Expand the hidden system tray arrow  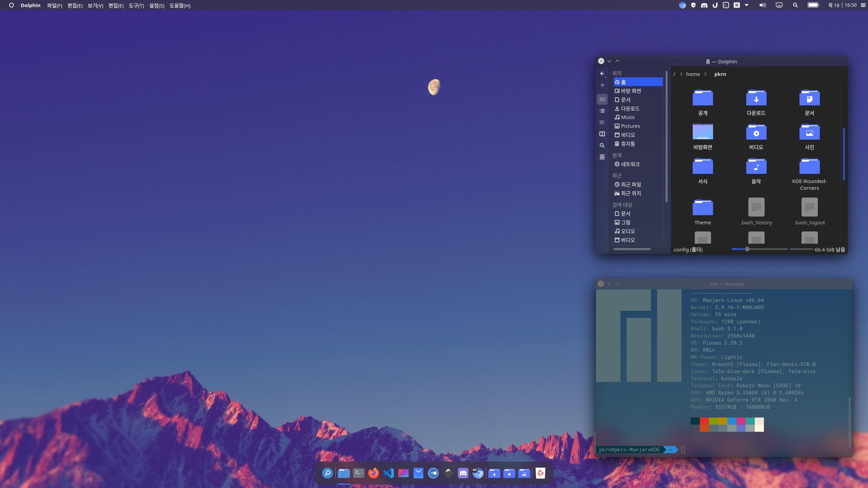(747, 5)
